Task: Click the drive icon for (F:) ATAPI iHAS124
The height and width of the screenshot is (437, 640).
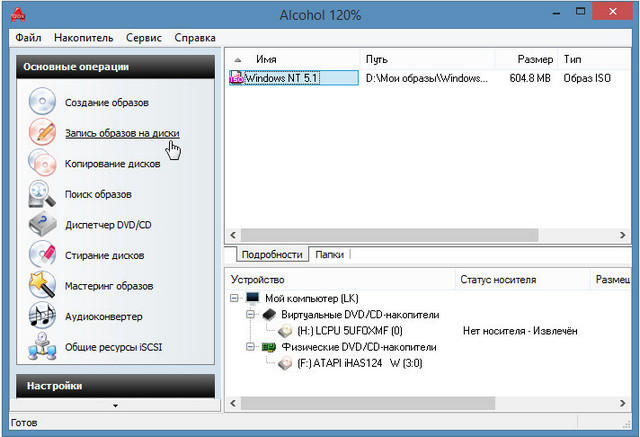Action: point(285,363)
